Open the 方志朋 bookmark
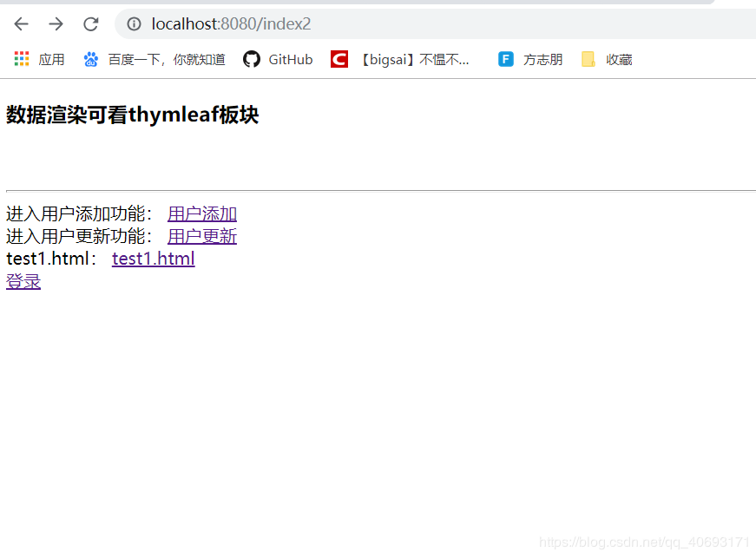The image size is (756, 558). tap(542, 59)
